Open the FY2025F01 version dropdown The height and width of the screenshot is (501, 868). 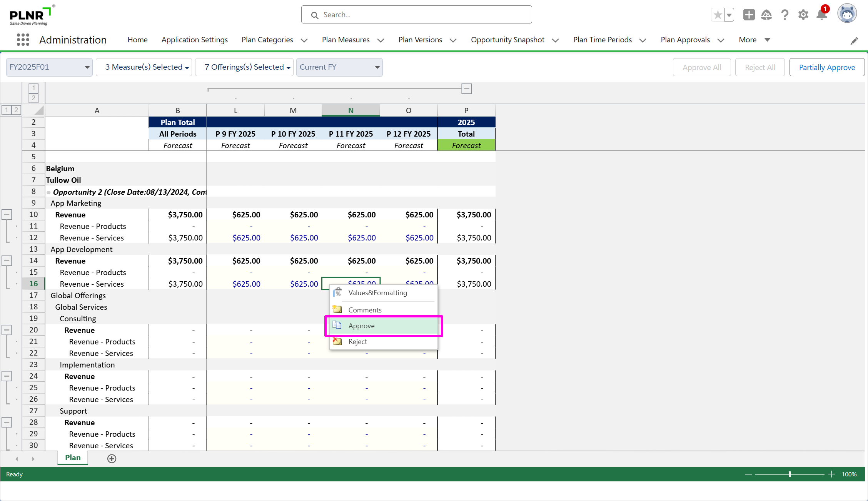49,67
